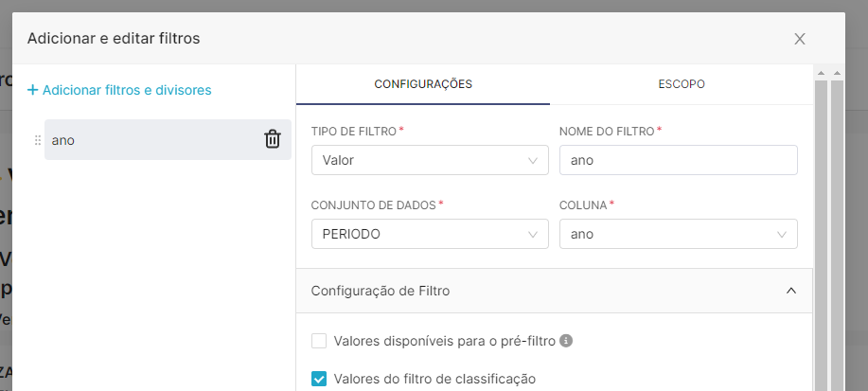Close the Adicionar e editar filtros dialog
868x391 pixels.
point(799,39)
